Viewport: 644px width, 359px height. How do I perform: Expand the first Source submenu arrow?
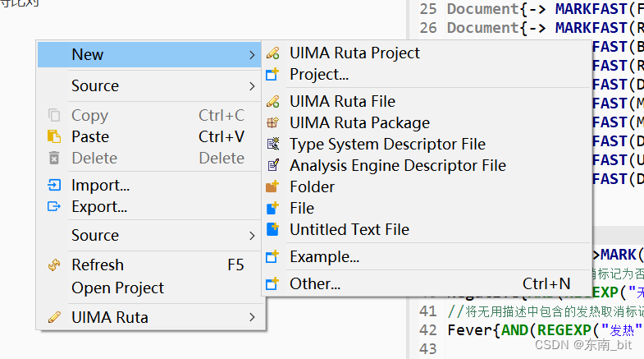click(x=252, y=86)
